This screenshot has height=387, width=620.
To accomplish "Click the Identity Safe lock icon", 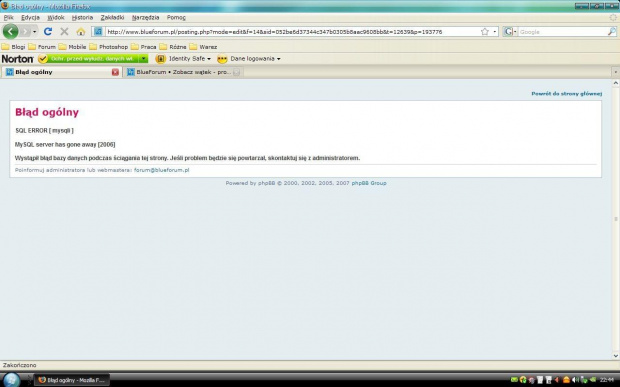I will [160, 59].
